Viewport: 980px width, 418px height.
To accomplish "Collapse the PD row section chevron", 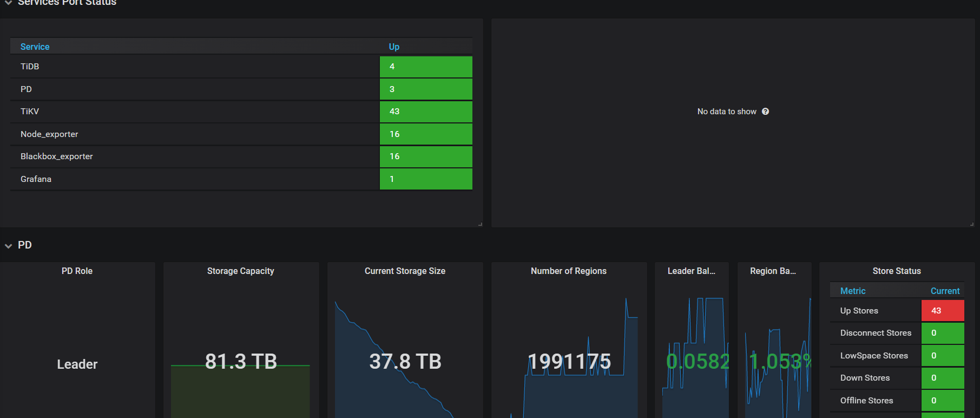I will click(x=9, y=246).
